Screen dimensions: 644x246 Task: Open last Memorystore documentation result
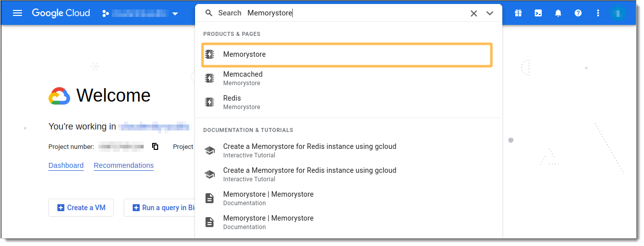tap(348, 222)
